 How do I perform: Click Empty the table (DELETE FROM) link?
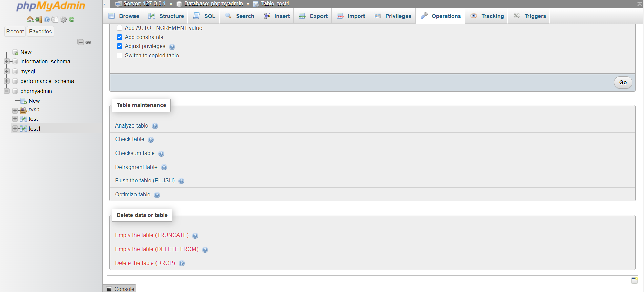click(157, 249)
